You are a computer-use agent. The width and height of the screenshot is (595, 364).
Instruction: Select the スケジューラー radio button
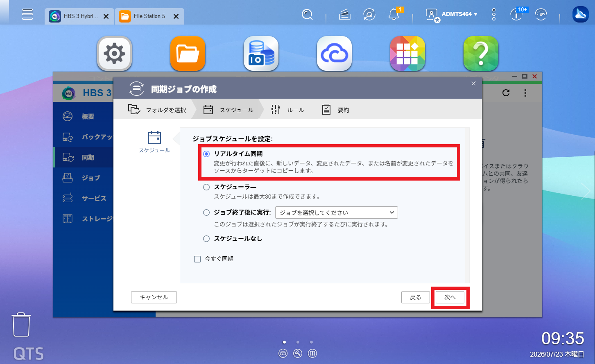pyautogui.click(x=206, y=187)
